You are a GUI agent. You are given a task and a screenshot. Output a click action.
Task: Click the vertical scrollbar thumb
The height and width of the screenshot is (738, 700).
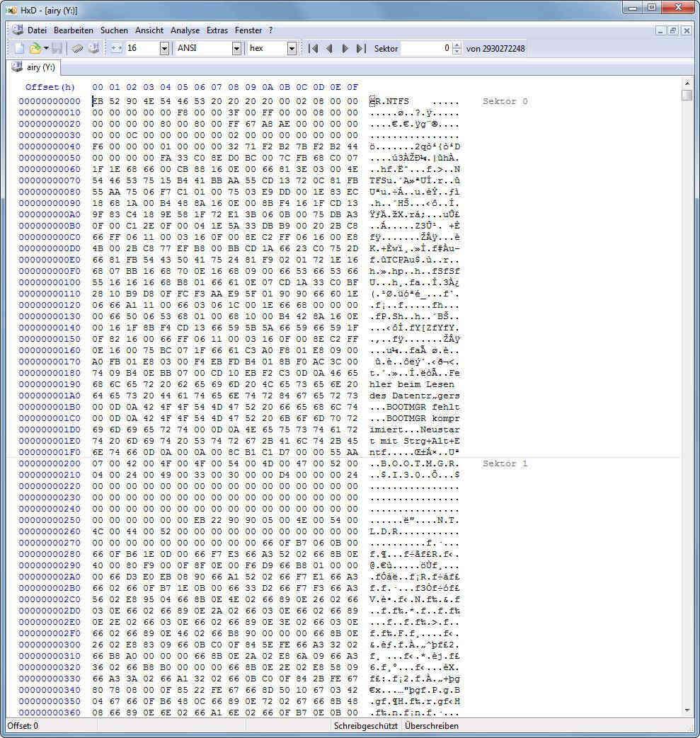[x=687, y=95]
